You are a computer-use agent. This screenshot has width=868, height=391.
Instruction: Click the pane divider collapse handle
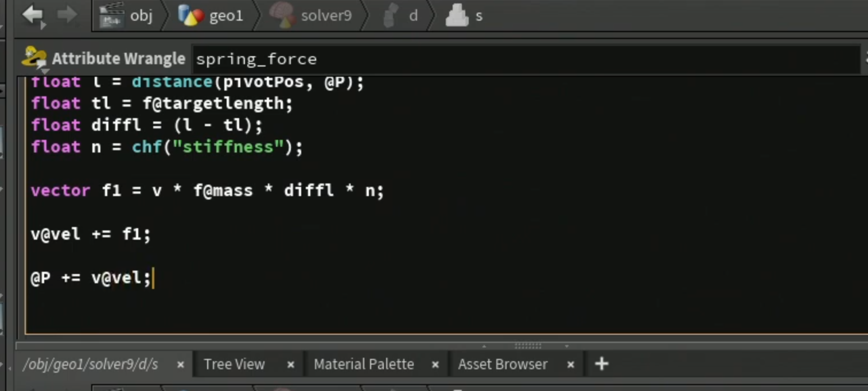527,346
